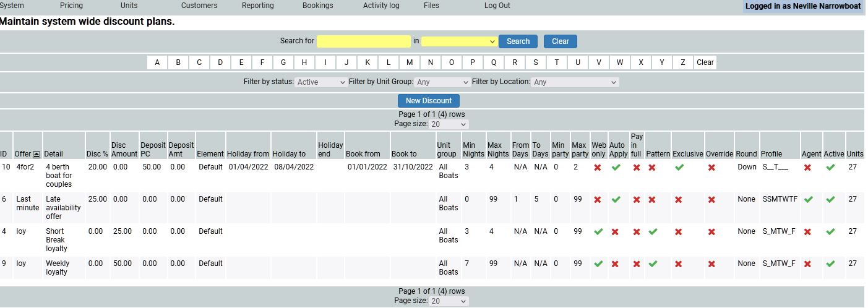Click green Agent tick for Last minute offer
Image resolution: width=868 pixels, height=308 pixels.
pos(808,199)
